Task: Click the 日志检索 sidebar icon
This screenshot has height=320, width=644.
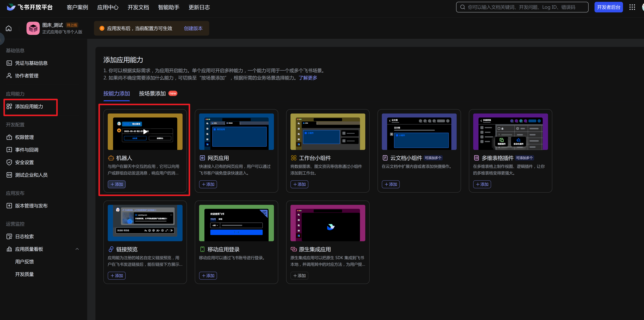Action: point(9,236)
